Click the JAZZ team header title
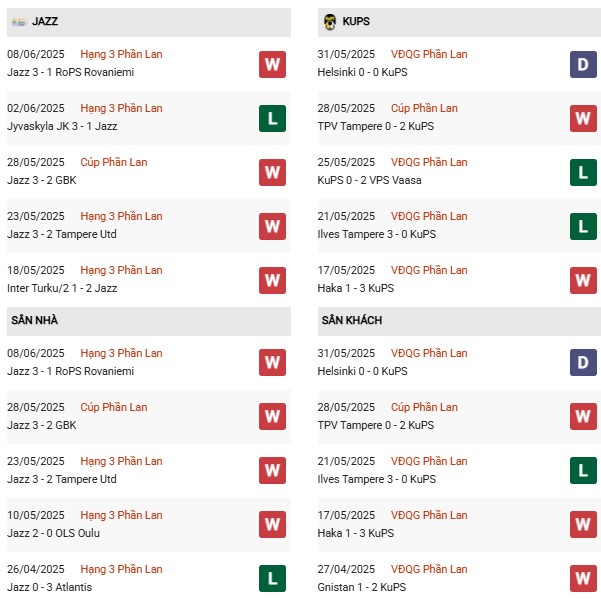Image resolution: width=601 pixels, height=603 pixels. pos(45,21)
